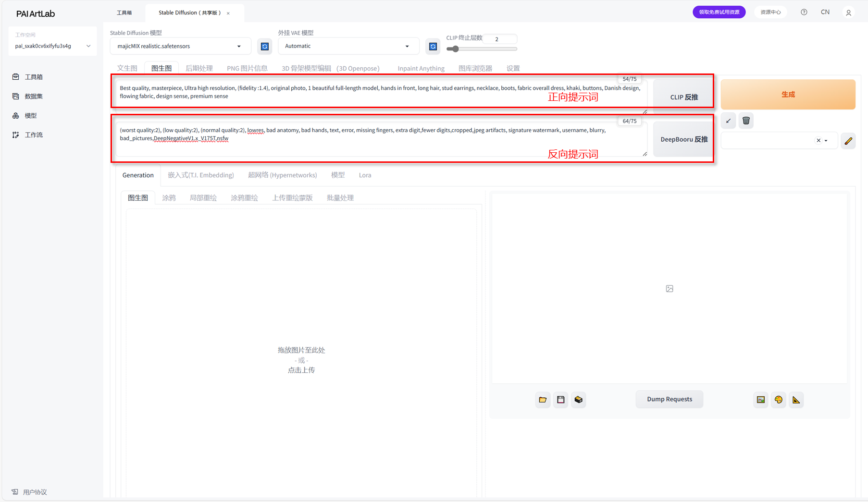Open 数据集 in the left sidebar

pos(28,96)
